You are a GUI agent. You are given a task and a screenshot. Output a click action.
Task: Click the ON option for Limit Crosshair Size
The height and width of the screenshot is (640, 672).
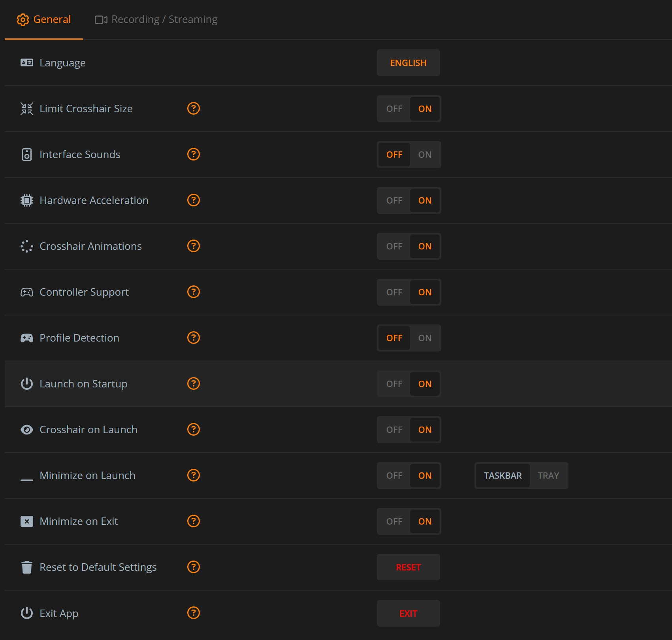[x=425, y=109]
